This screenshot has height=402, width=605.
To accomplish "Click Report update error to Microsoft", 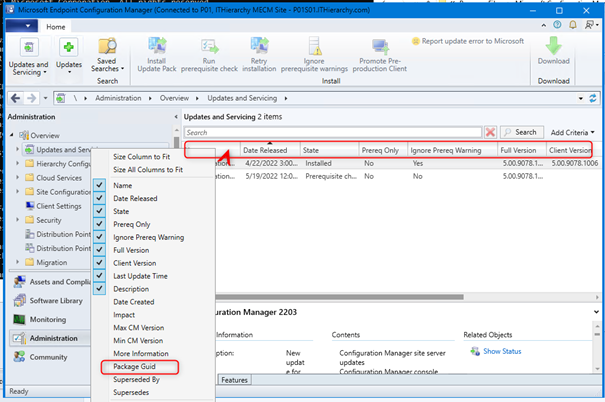I will point(468,41).
